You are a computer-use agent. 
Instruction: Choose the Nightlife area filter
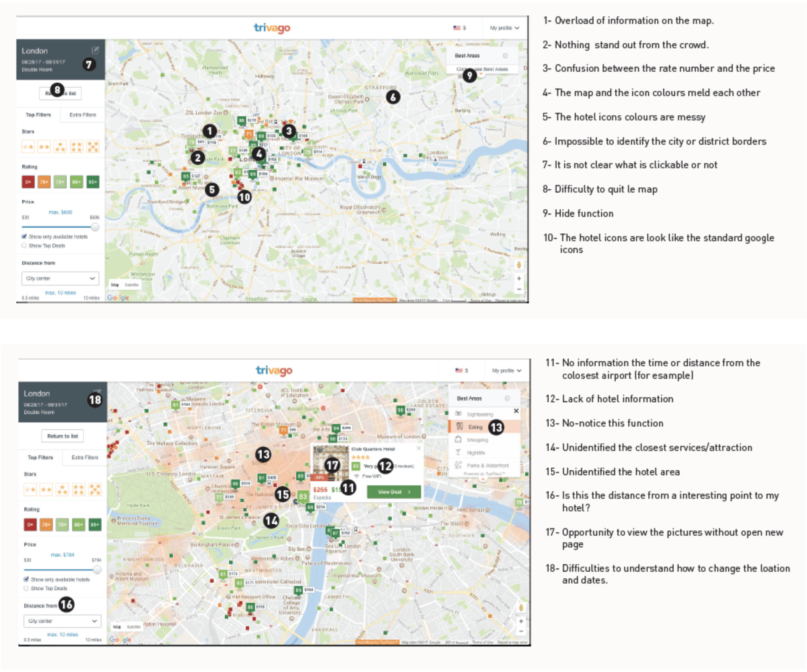(x=475, y=453)
